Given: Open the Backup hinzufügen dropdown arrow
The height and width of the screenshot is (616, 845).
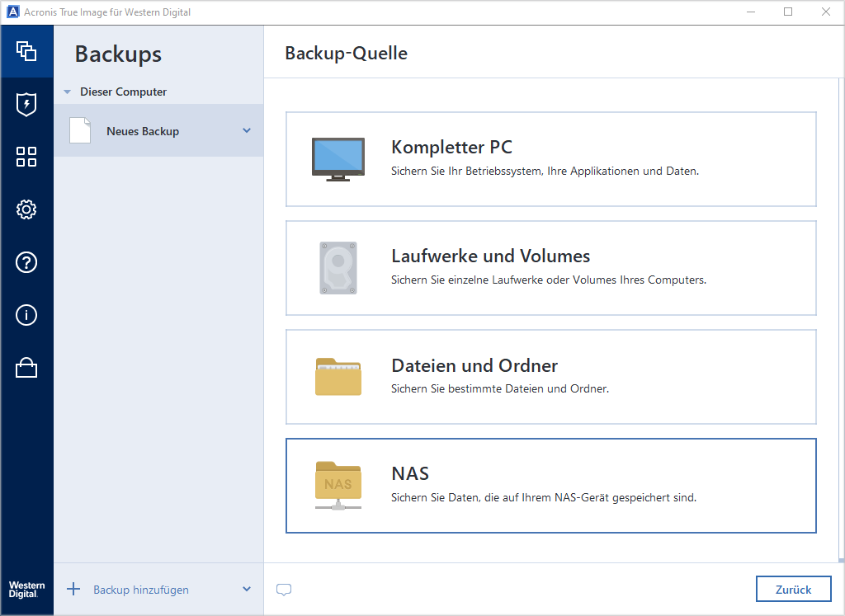Looking at the screenshot, I should [246, 589].
